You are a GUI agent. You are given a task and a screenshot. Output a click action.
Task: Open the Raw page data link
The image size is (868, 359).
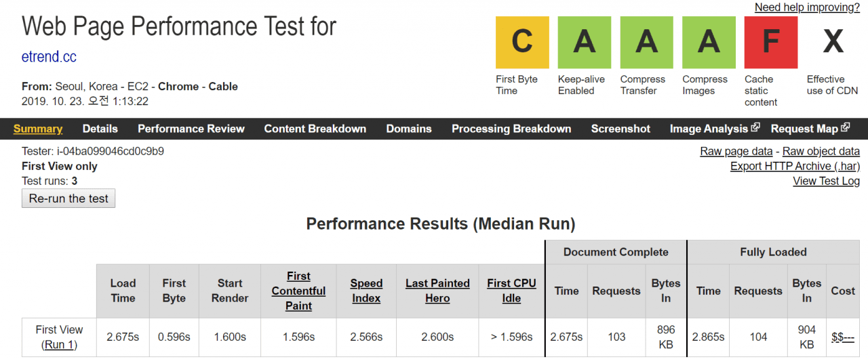coord(736,152)
